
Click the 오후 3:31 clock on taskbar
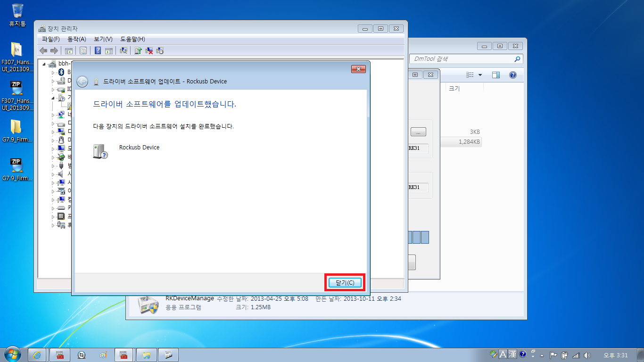(616, 355)
